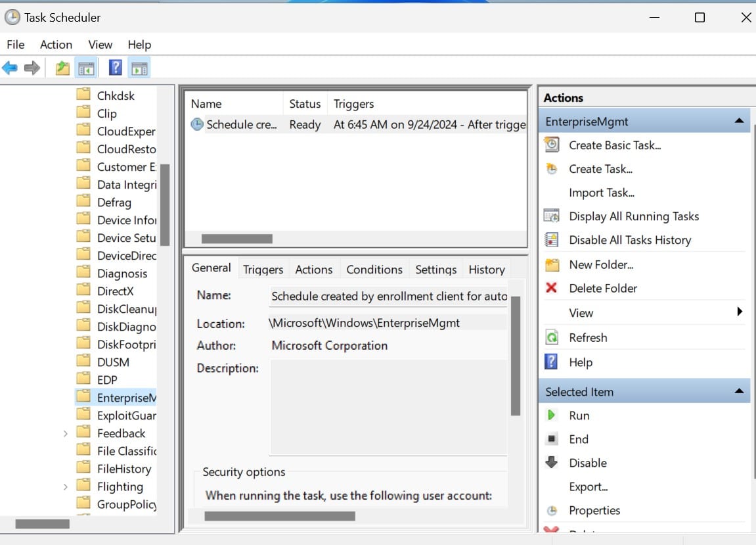Screen dimensions: 756x545
Task: Expand the Flighting folder tree node
Action: (65, 487)
